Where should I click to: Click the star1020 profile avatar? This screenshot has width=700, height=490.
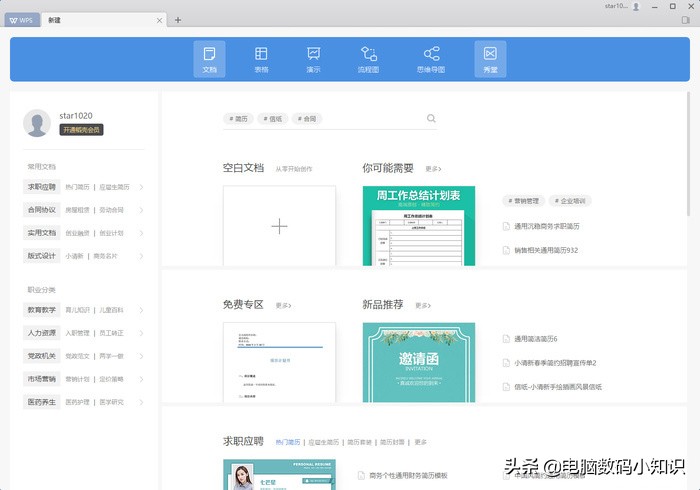[37, 123]
